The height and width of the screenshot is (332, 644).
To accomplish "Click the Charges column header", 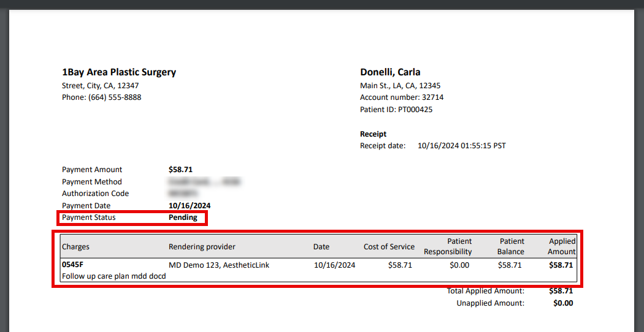I will pyautogui.click(x=75, y=247).
